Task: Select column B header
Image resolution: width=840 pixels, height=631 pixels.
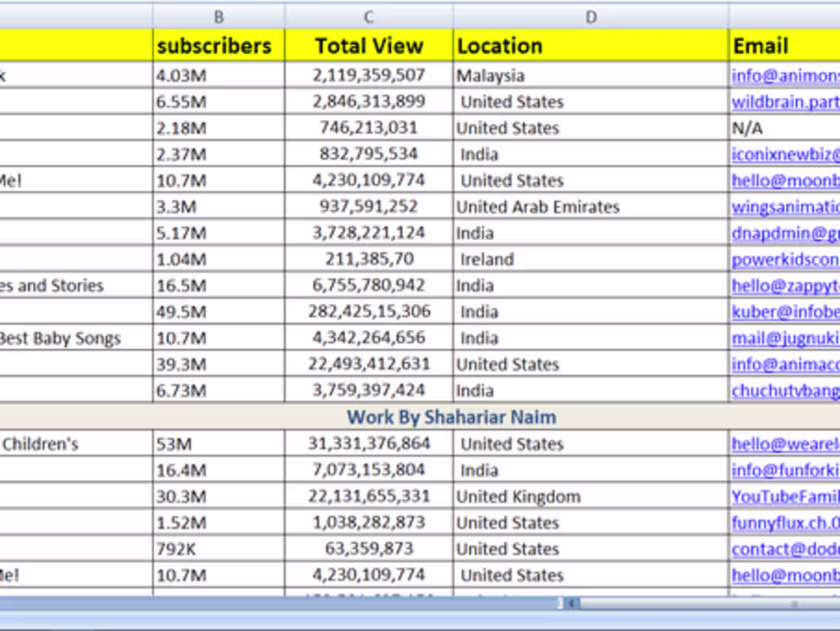Action: coord(218,17)
